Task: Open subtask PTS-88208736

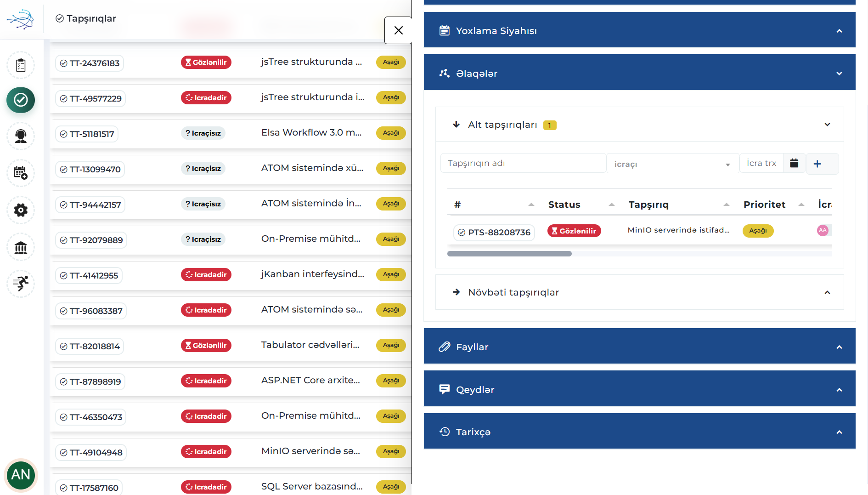Action: (x=494, y=232)
